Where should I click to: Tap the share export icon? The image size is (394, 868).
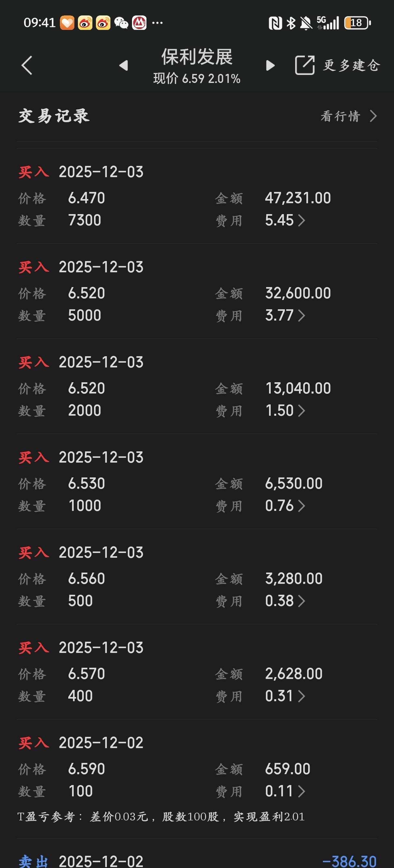pyautogui.click(x=305, y=65)
